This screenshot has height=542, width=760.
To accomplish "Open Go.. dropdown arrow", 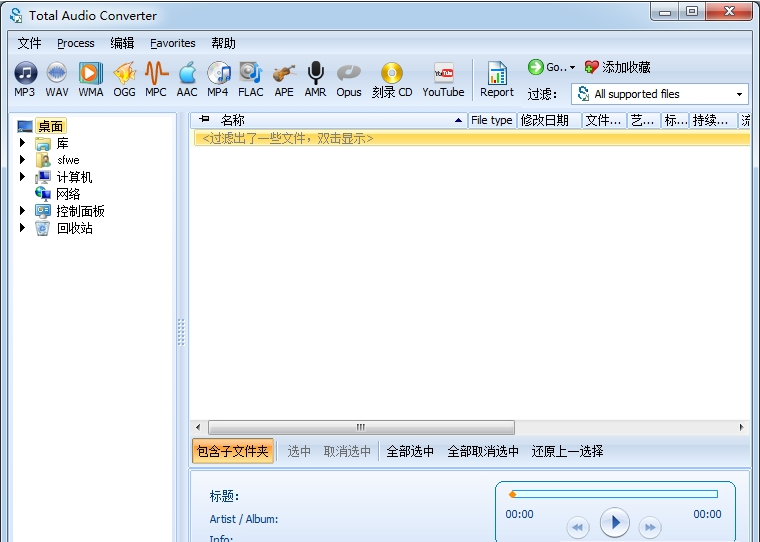I will click(572, 67).
